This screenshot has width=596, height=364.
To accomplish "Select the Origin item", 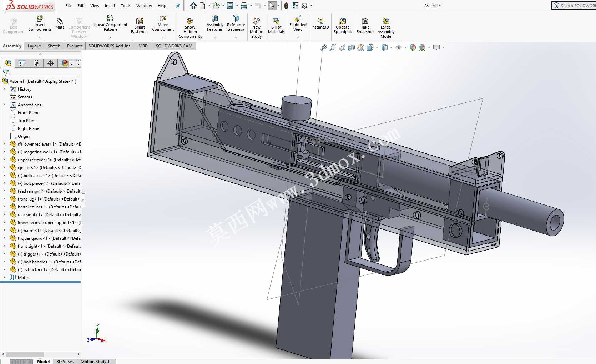I will click(x=24, y=136).
